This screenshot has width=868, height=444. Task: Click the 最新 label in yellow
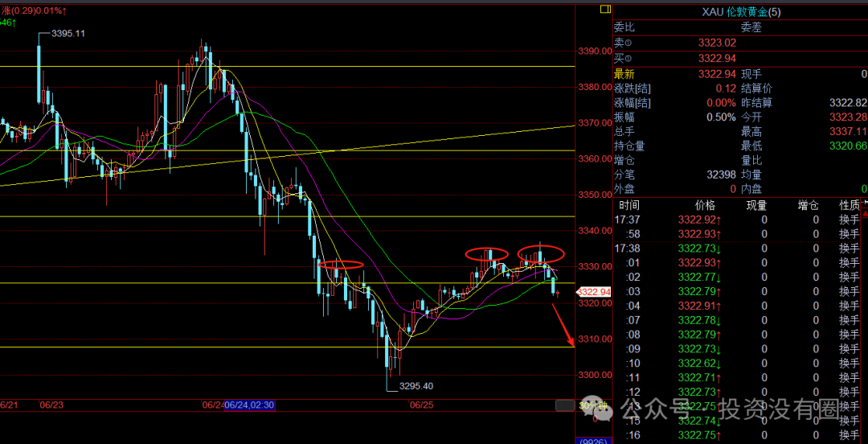coord(624,73)
